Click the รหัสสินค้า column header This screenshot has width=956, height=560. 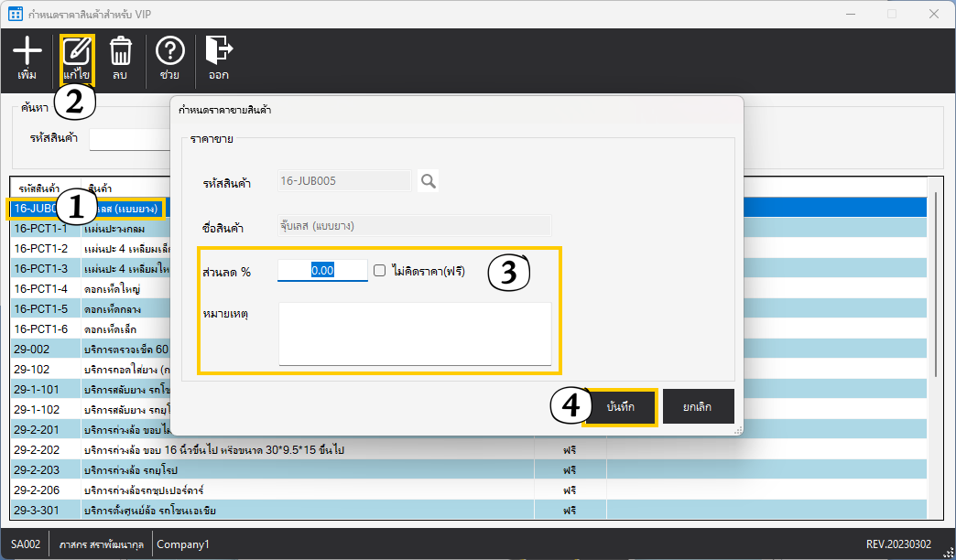pyautogui.click(x=44, y=188)
